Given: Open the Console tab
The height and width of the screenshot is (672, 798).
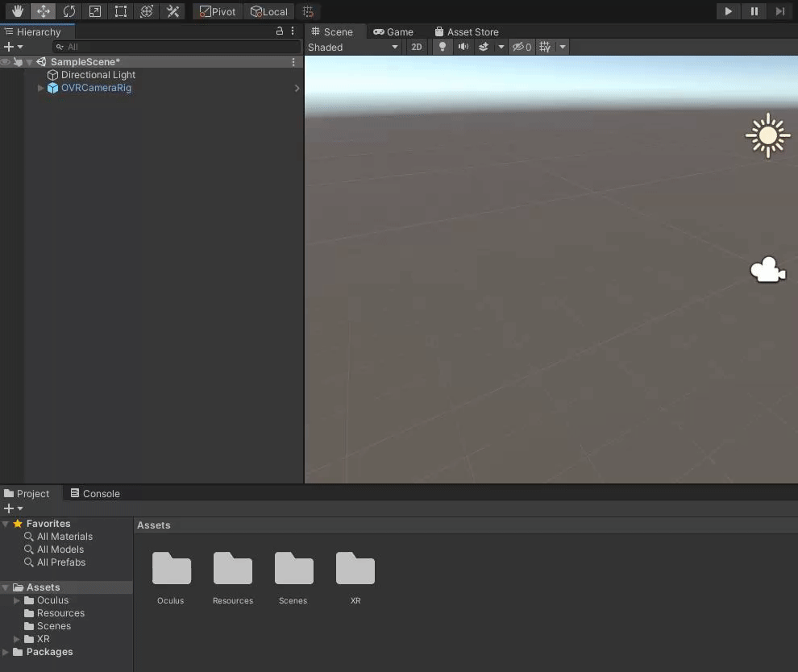Looking at the screenshot, I should coord(95,493).
